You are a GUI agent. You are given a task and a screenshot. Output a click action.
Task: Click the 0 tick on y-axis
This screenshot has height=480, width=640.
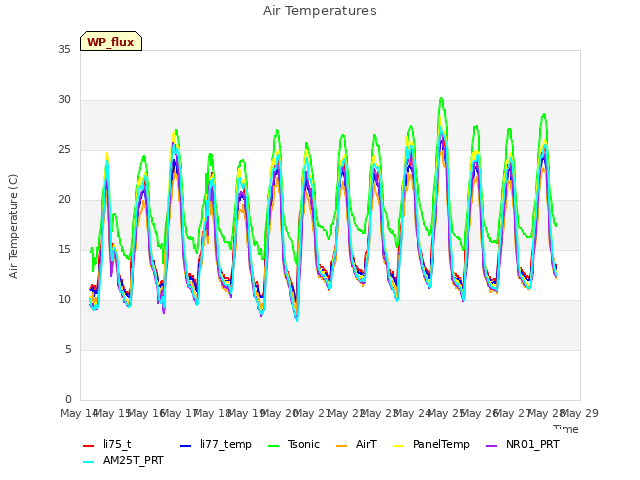pyautogui.click(x=68, y=400)
